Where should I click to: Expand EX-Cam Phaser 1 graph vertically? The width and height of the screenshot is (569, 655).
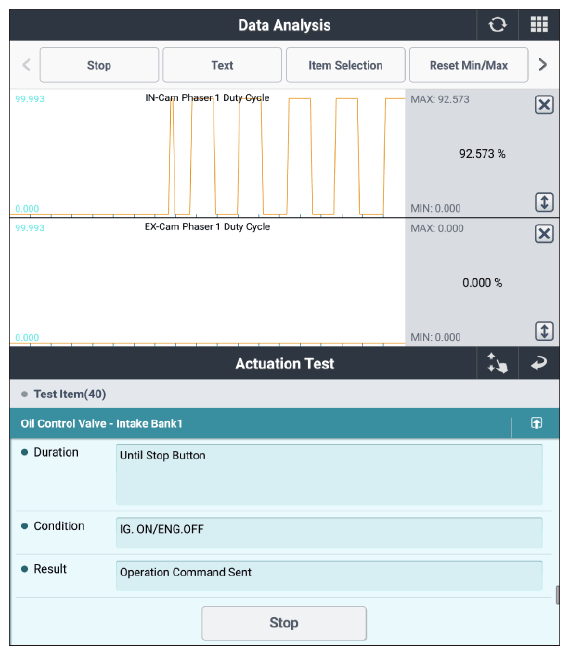tap(544, 331)
